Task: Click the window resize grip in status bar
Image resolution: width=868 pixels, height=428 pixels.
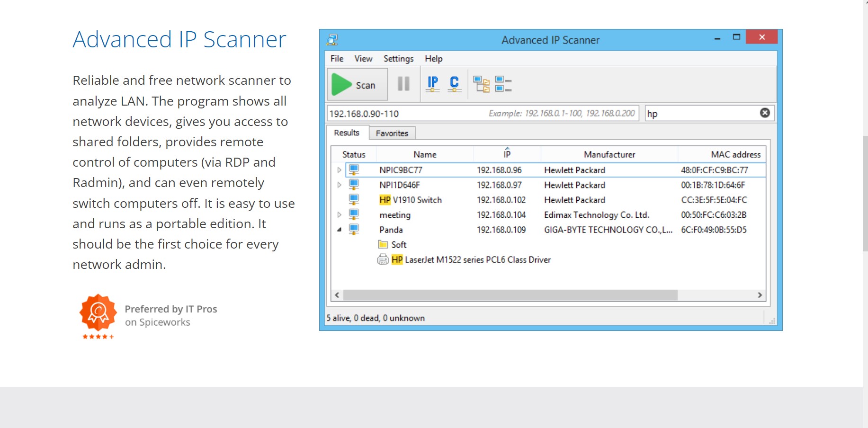Action: point(772,321)
